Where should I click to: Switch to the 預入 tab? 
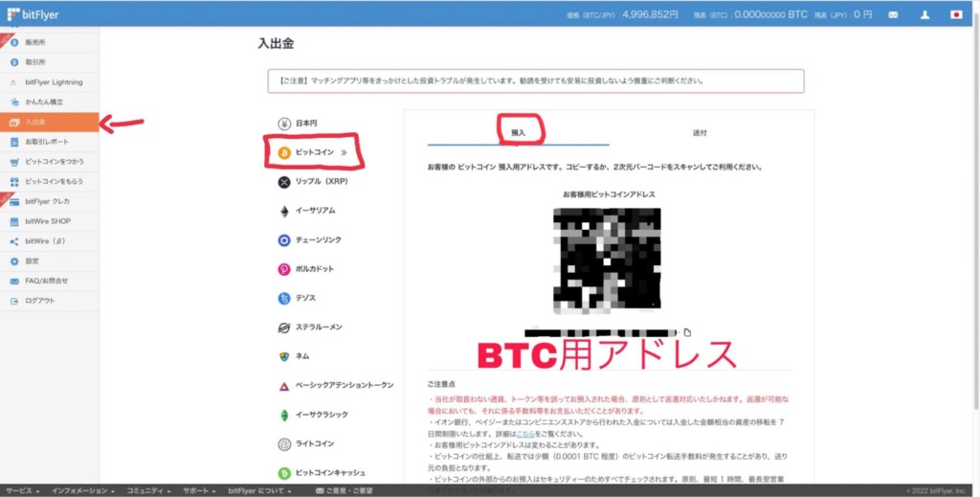(x=518, y=132)
